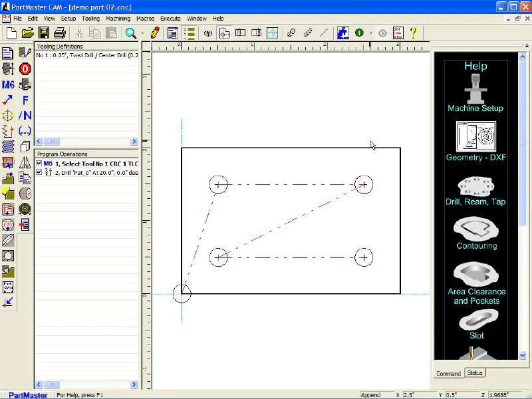This screenshot has height=399, width=532.
Task: Click the blue simulation icon in toolbar
Action: pos(343,33)
